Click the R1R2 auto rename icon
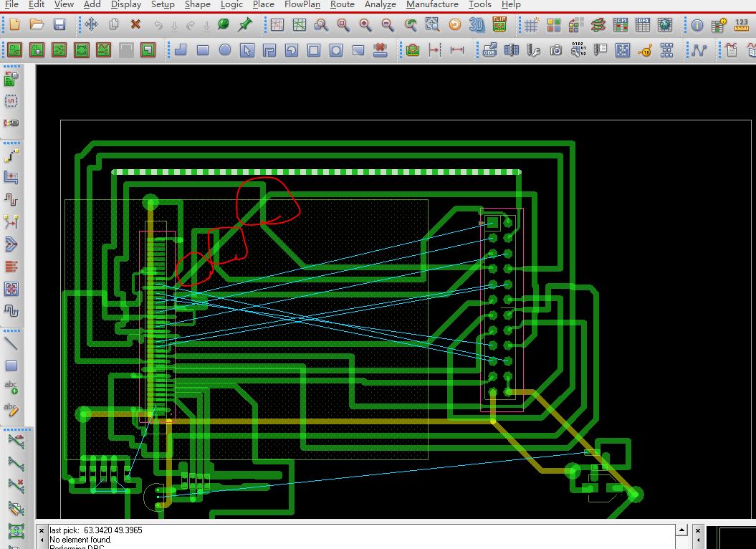The width and height of the screenshot is (756, 549). [578, 49]
